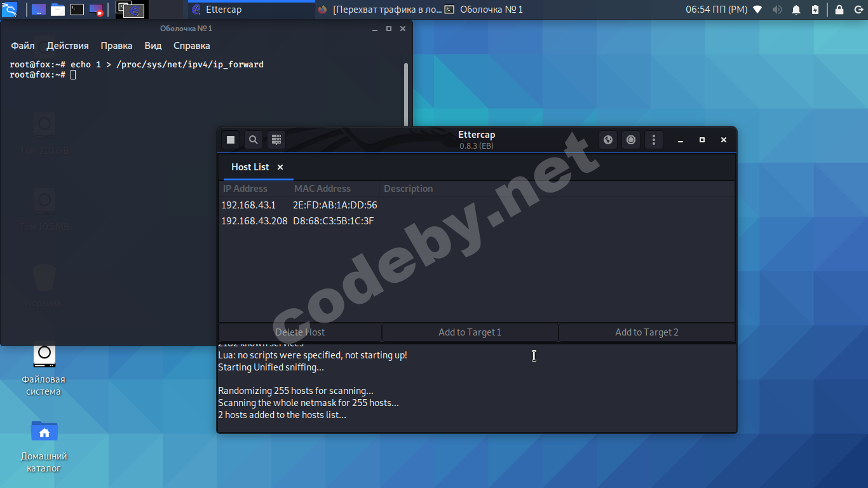Click the Add to Target 1 button

[470, 332]
